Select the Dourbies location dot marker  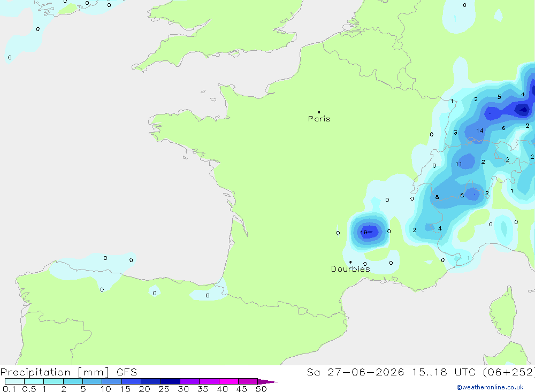[350, 262]
